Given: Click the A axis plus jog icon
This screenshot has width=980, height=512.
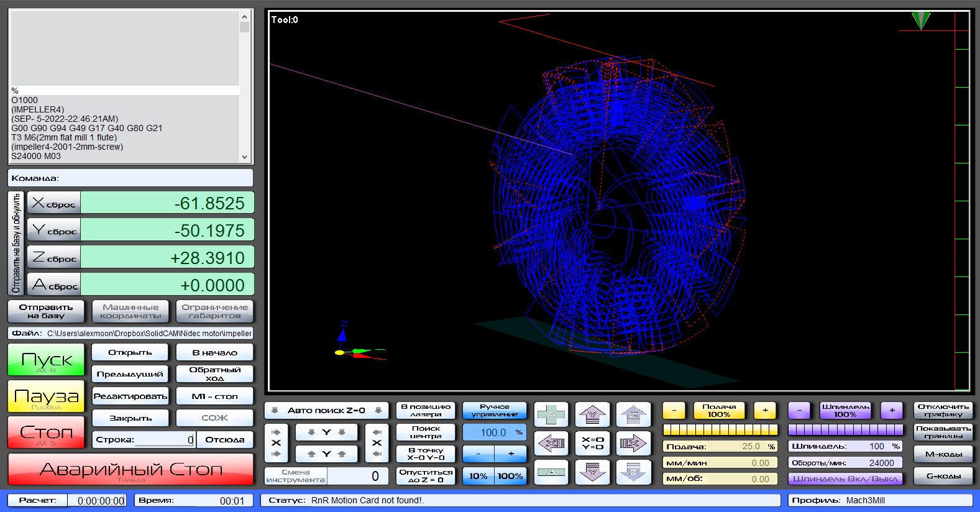Looking at the screenshot, I should 551,414.
